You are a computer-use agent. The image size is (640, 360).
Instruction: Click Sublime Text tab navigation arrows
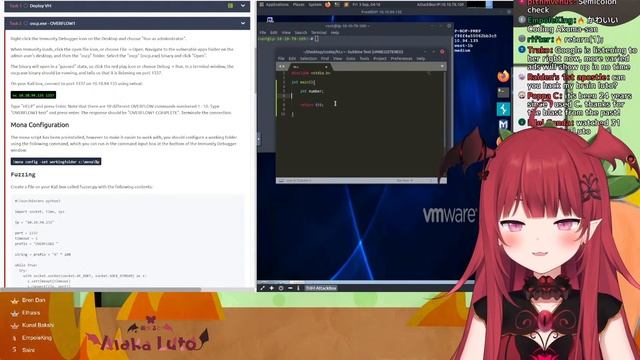click(x=282, y=67)
